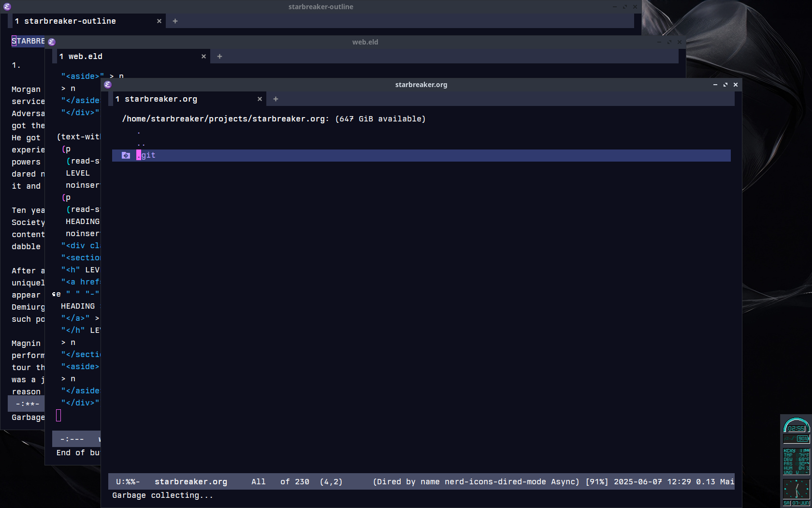This screenshot has width=812, height=508.
Task: Close the starbreaker-outline tab
Action: tap(159, 21)
